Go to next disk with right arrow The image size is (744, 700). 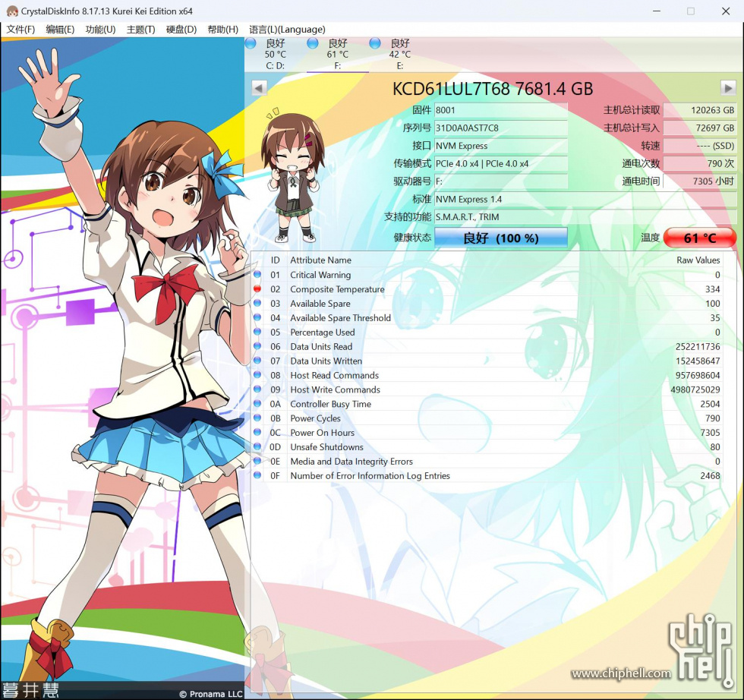728,88
